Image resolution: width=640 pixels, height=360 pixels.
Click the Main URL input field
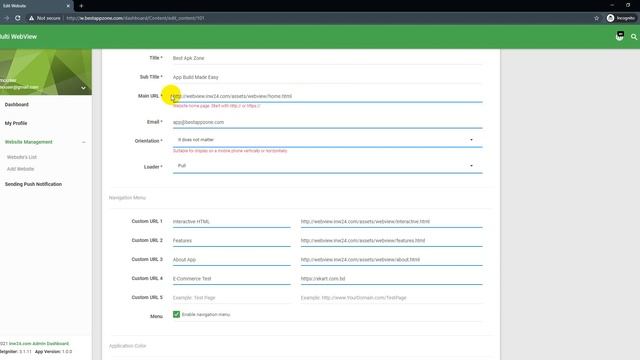pyautogui.click(x=327, y=96)
